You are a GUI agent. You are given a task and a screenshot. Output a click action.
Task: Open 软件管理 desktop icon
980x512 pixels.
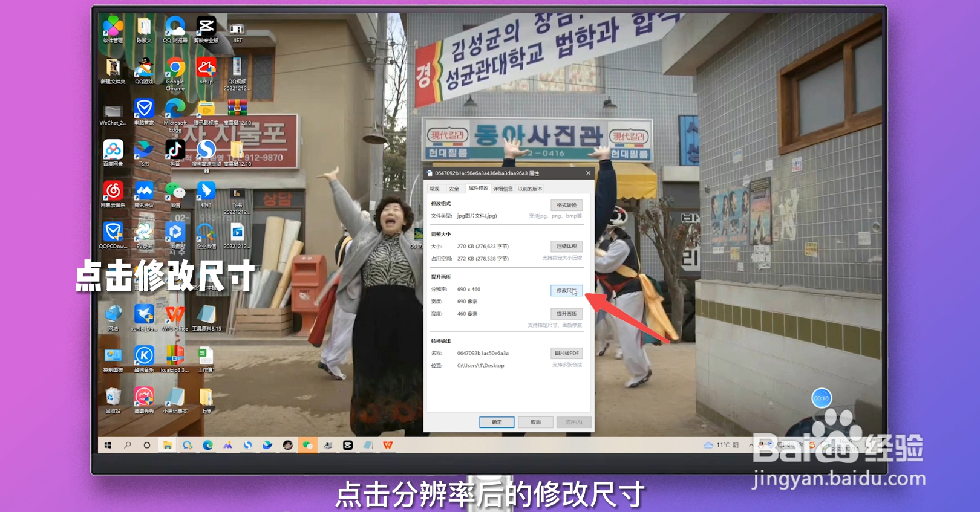113,30
